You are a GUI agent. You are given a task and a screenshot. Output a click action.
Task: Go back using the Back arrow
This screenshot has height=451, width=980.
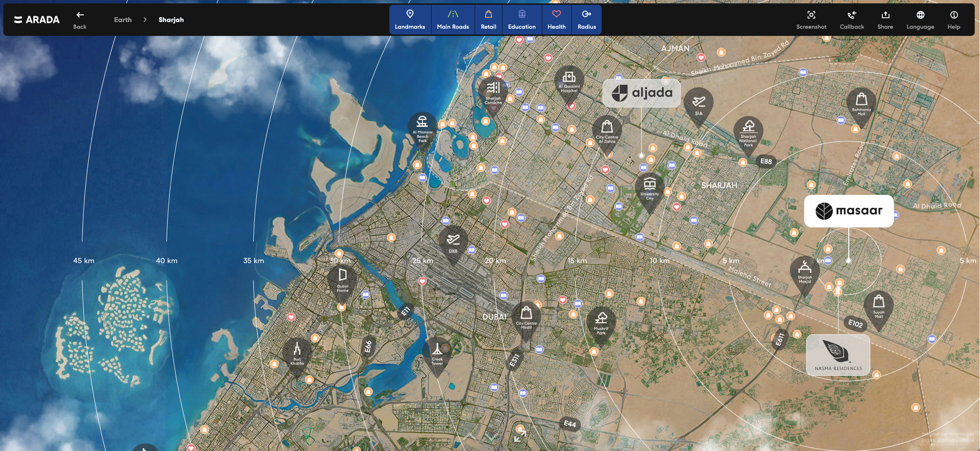80,20
